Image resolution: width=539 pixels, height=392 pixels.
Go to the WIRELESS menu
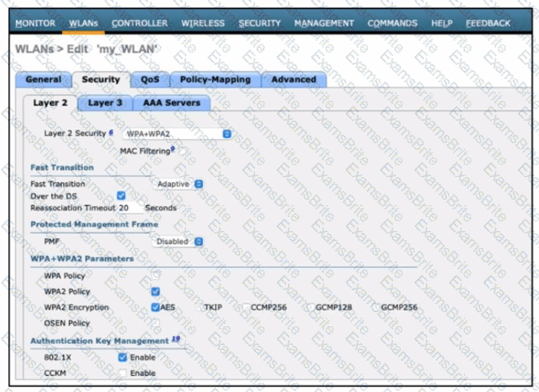click(203, 23)
